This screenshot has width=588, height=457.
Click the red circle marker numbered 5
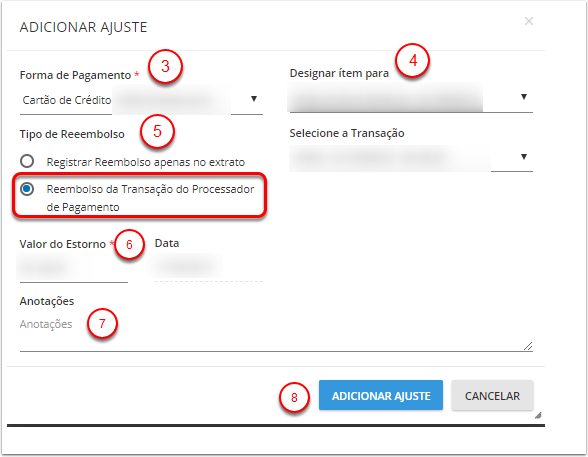pos(157,132)
